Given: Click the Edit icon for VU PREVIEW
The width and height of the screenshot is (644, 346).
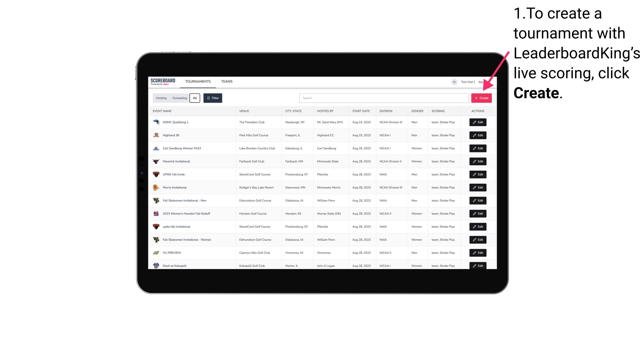Looking at the screenshot, I should tap(477, 253).
